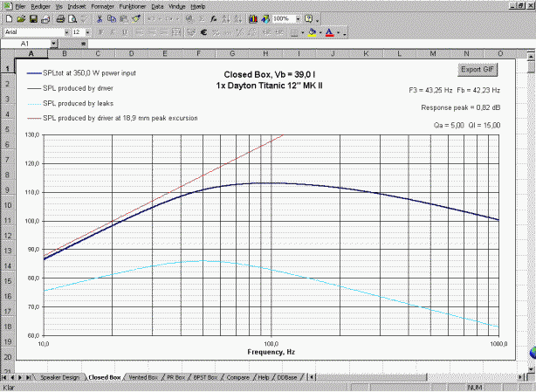
Task: Click the F3 = 43,25 Hz text
Action: pyautogui.click(x=430, y=90)
